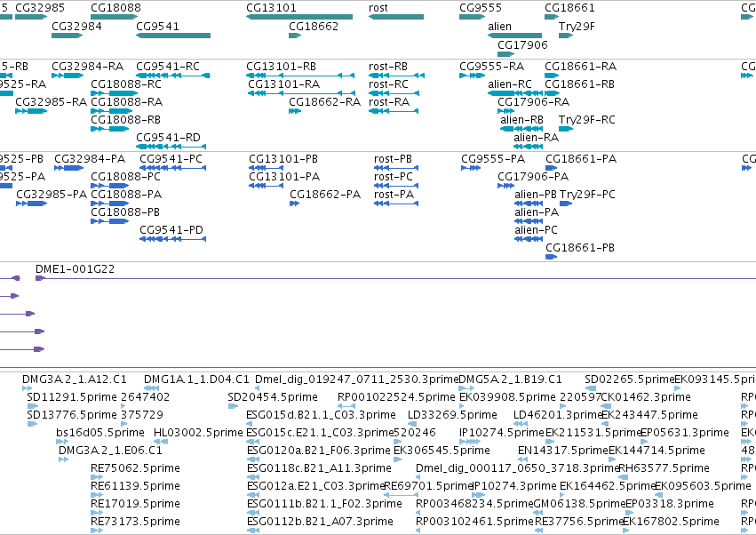The width and height of the screenshot is (756, 535).
Task: Click protein rost-PB
Action: pos(396,168)
